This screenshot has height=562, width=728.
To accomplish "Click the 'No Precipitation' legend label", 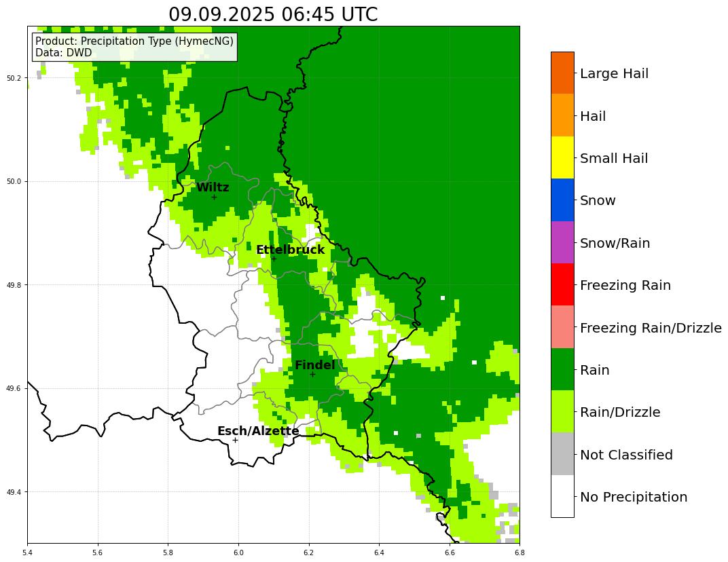I will pos(634,497).
